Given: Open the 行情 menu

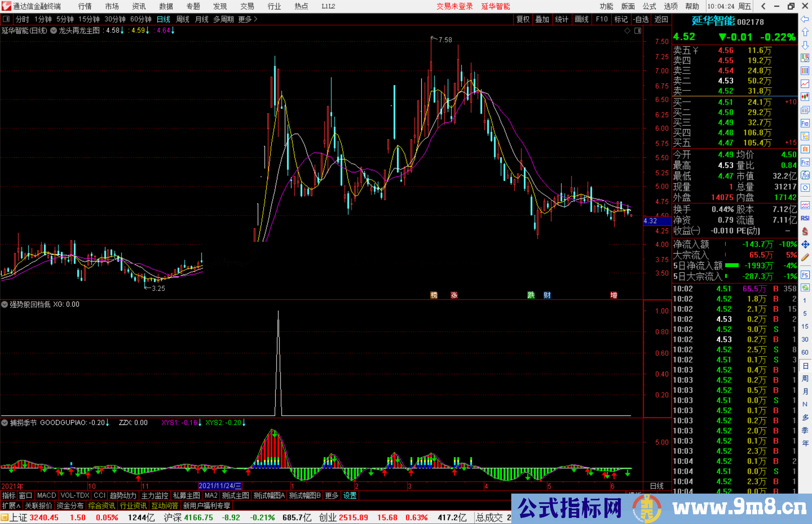Looking at the screenshot, I should click(85, 6).
